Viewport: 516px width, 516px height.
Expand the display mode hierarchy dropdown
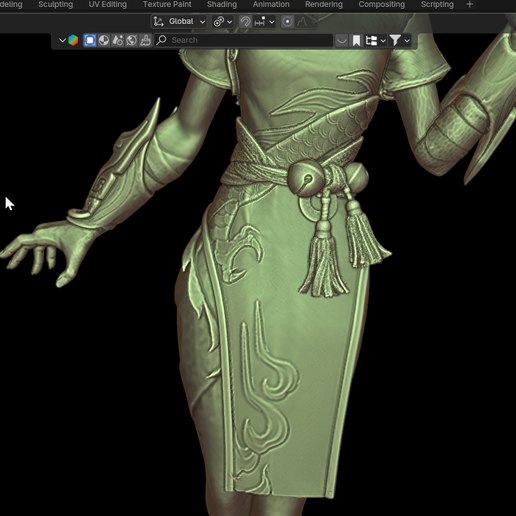(x=375, y=41)
